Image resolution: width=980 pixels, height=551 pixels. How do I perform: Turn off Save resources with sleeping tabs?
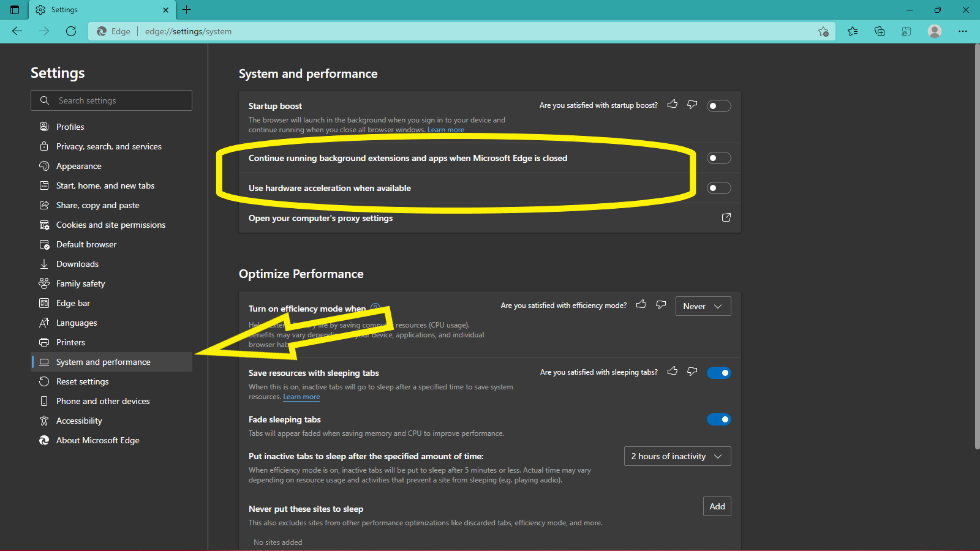718,373
